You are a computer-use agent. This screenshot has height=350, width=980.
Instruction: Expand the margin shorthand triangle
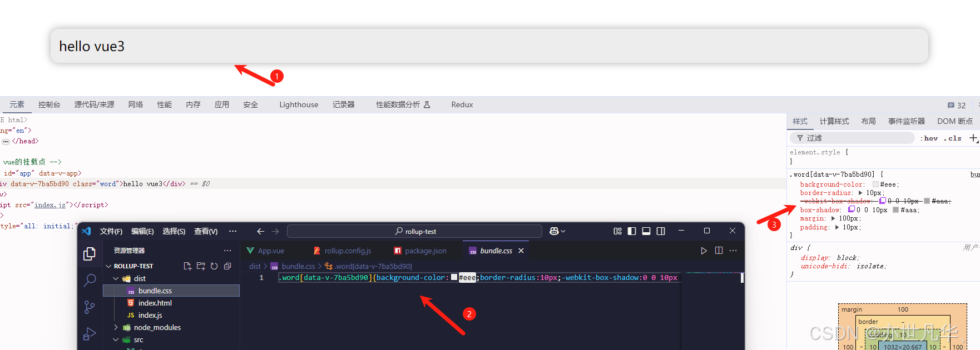click(833, 218)
